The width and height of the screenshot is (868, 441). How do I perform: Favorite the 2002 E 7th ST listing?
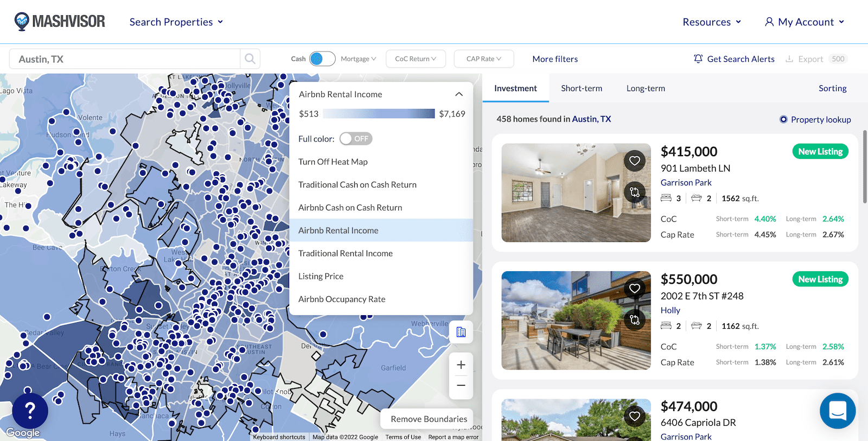click(635, 288)
